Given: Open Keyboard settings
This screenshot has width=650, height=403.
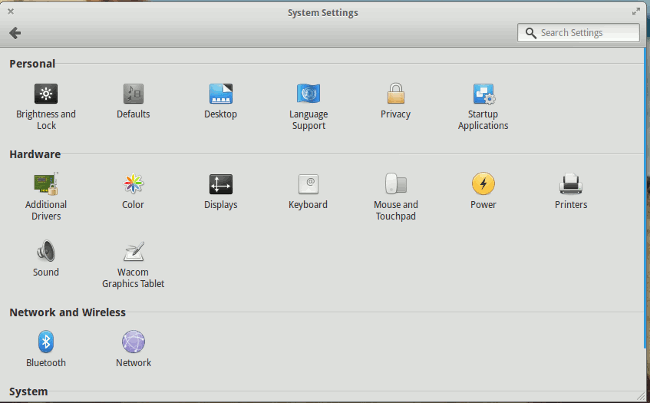Looking at the screenshot, I should point(308,185).
